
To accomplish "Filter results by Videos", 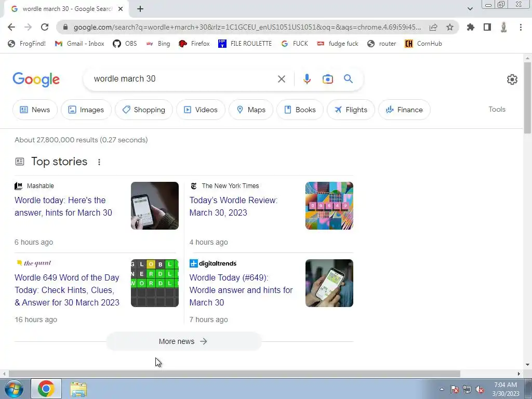I will tap(201, 110).
